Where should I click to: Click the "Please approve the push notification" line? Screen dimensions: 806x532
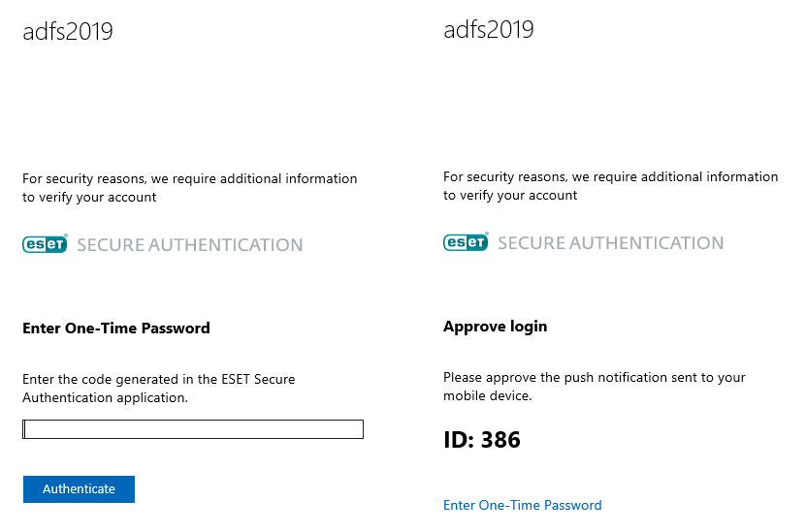pyautogui.click(x=594, y=377)
